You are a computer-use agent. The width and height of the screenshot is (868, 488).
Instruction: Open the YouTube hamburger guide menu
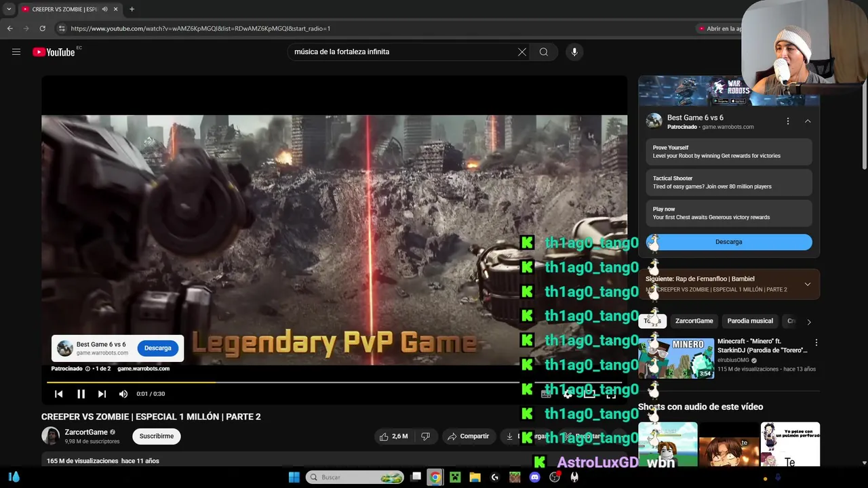pos(16,52)
